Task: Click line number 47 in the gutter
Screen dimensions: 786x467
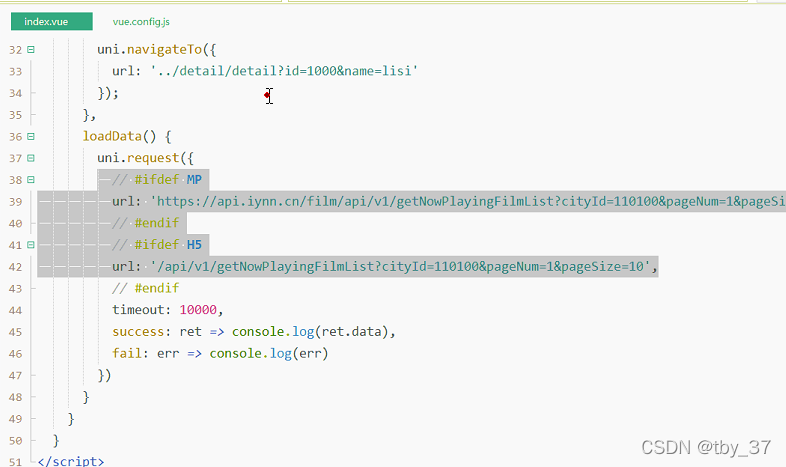Action: point(16,375)
